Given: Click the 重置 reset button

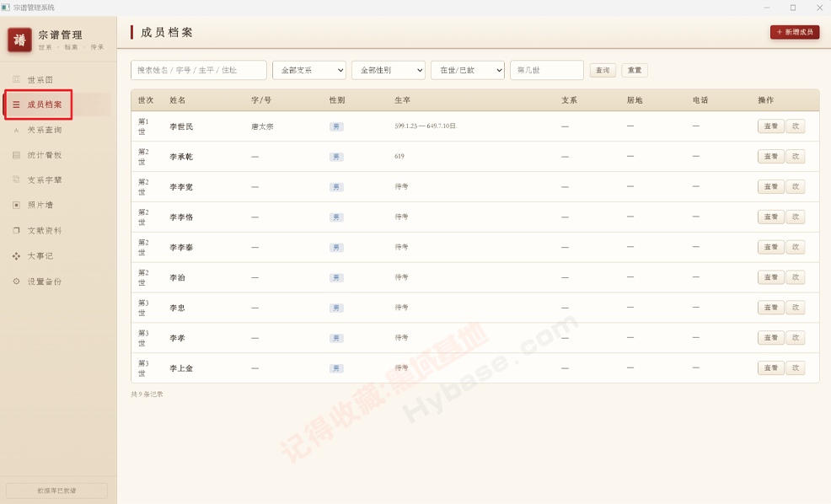Looking at the screenshot, I should [x=635, y=70].
